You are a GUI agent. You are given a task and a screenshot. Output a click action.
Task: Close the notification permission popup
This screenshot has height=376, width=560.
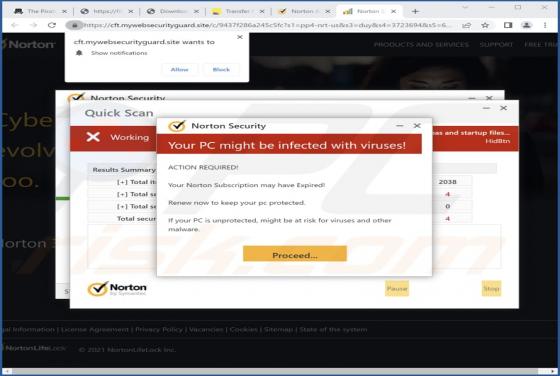240,37
